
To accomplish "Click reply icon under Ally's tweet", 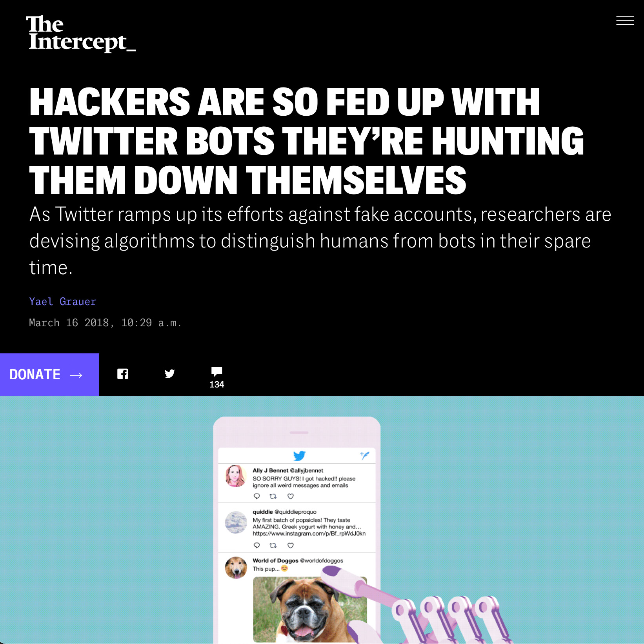I will pyautogui.click(x=257, y=496).
